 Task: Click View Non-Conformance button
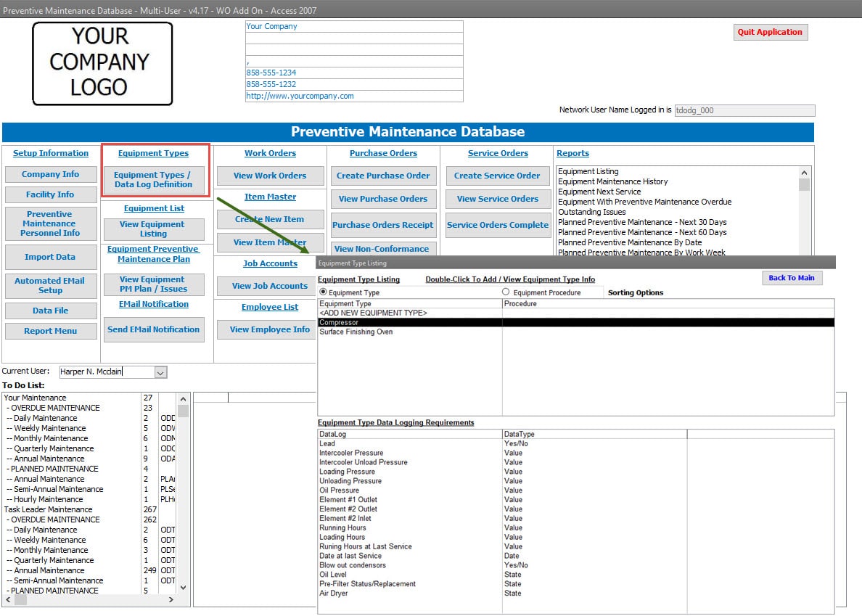pyautogui.click(x=383, y=248)
